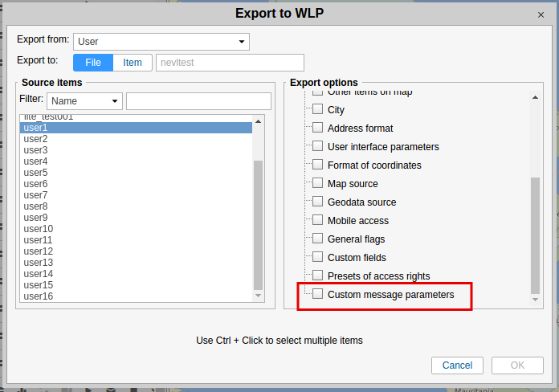Select the File export tab
The width and height of the screenshot is (559, 392).
click(93, 63)
